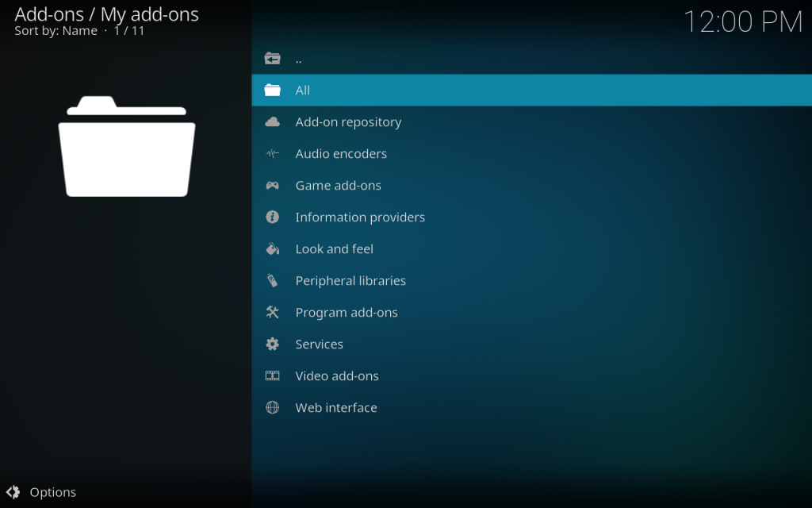Image resolution: width=812 pixels, height=508 pixels.
Task: Click the cloud icon for Add-on repository
Action: point(272,122)
